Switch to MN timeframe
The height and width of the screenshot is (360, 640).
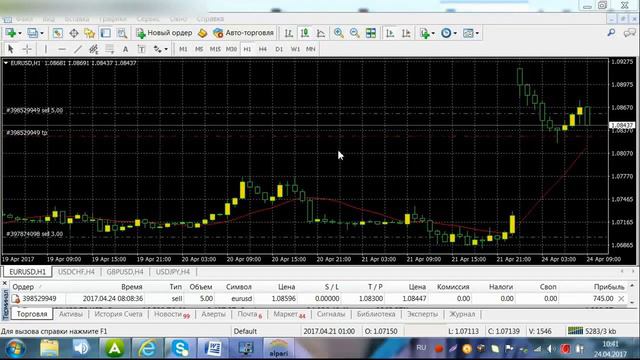311,49
